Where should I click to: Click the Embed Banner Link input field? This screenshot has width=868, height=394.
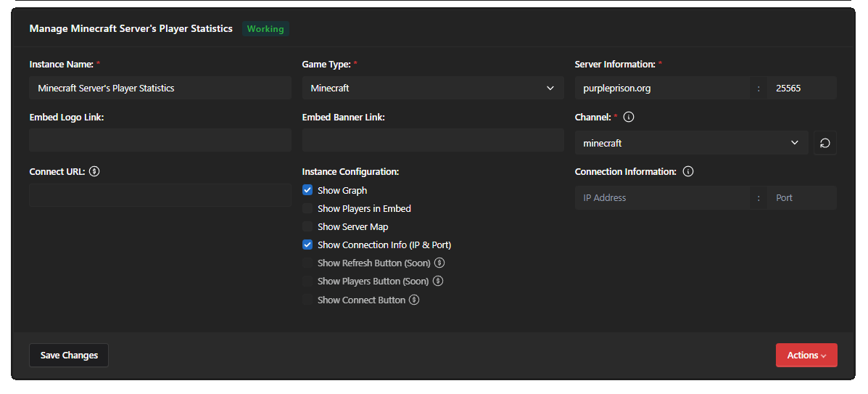(433, 140)
